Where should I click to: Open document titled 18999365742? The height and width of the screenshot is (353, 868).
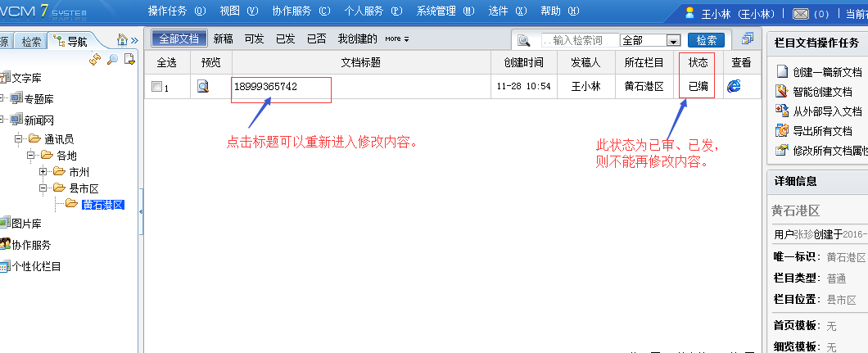(x=265, y=87)
